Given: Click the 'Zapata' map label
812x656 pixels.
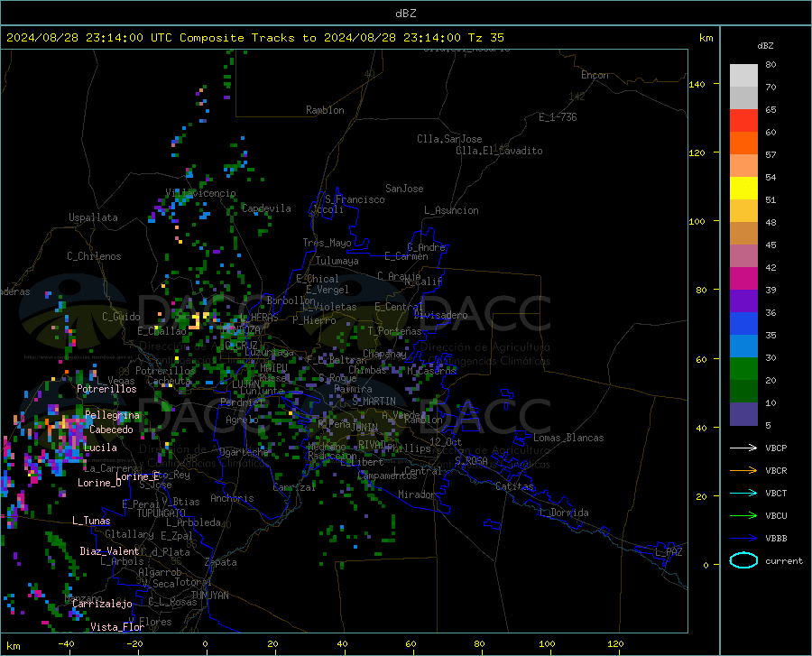Looking at the screenshot, I should 221,562.
